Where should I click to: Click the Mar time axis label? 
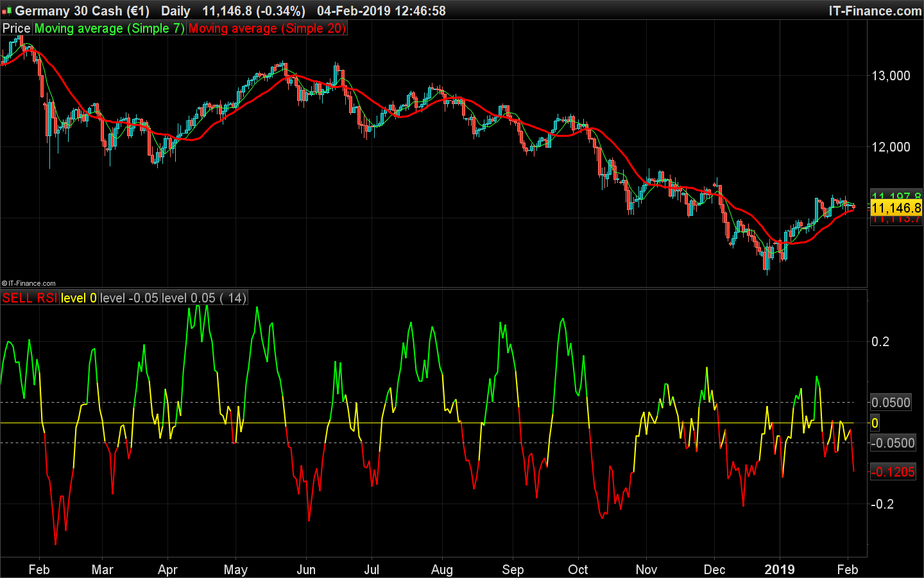pyautogui.click(x=103, y=570)
